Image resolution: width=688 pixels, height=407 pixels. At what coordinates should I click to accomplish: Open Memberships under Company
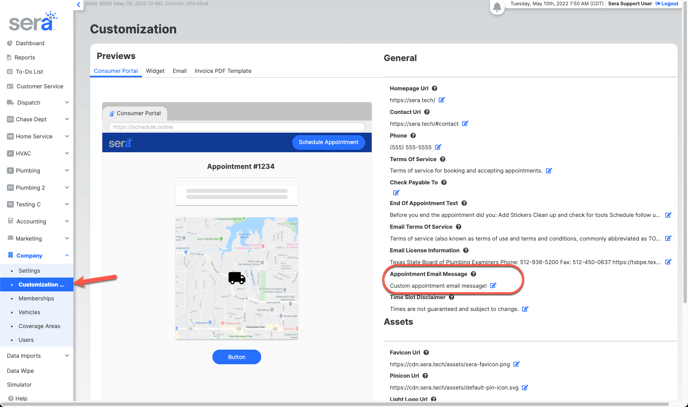pos(36,298)
